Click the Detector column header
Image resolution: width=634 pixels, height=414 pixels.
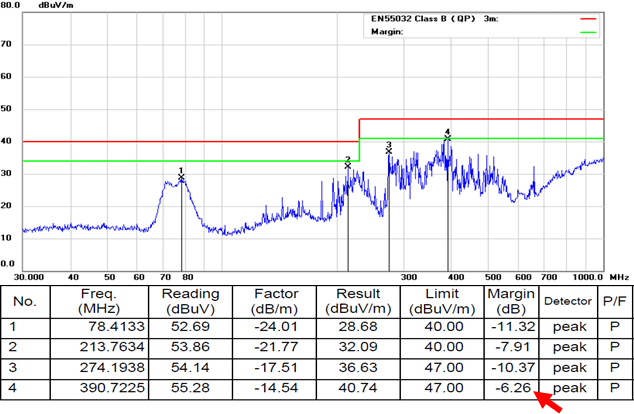tap(568, 301)
